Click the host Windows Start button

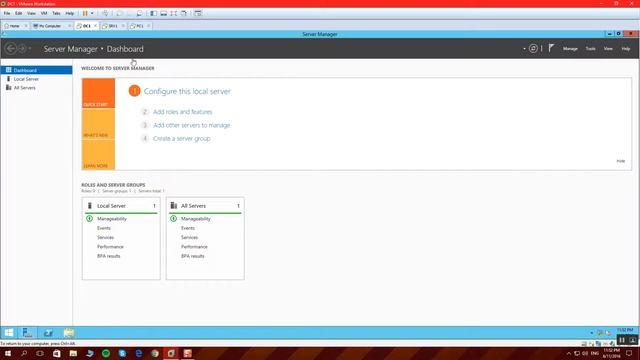[x=8, y=353]
